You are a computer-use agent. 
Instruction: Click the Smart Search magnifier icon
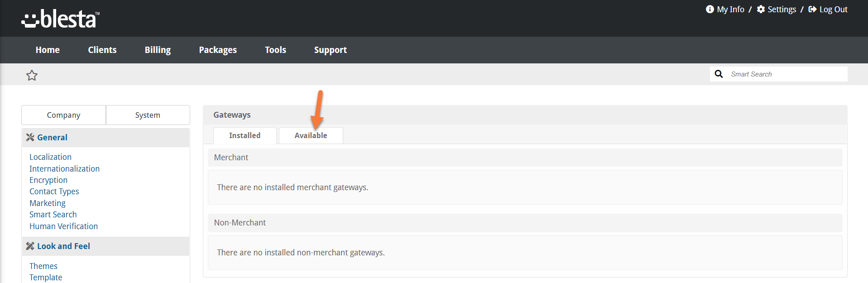coord(719,74)
